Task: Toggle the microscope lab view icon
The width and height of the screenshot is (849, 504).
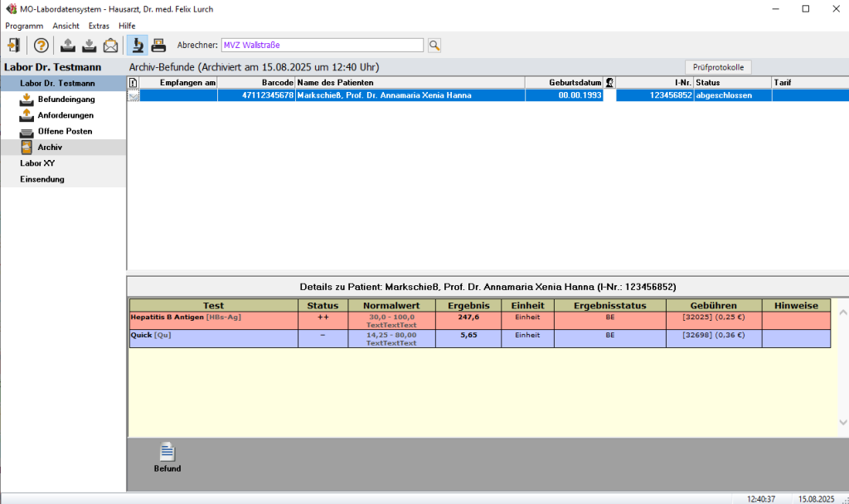Action: 137,45
